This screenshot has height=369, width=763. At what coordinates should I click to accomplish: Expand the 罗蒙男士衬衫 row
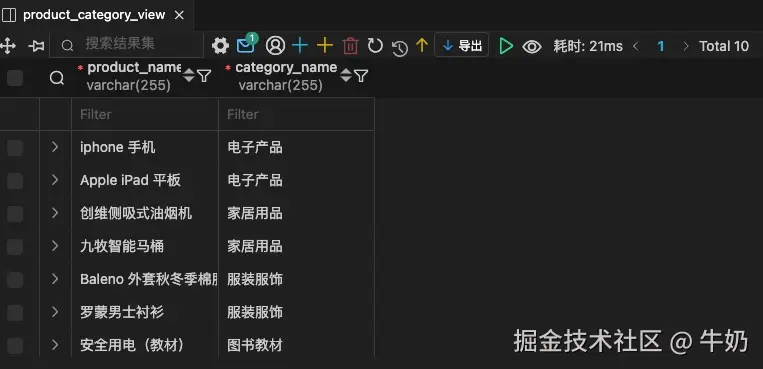coord(55,312)
